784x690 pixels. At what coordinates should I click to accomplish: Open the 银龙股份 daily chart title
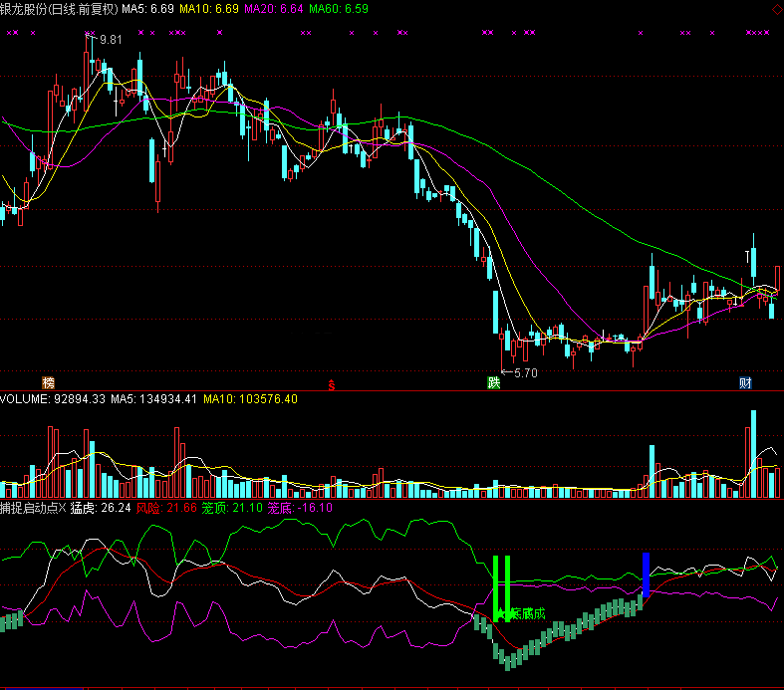click(x=58, y=9)
